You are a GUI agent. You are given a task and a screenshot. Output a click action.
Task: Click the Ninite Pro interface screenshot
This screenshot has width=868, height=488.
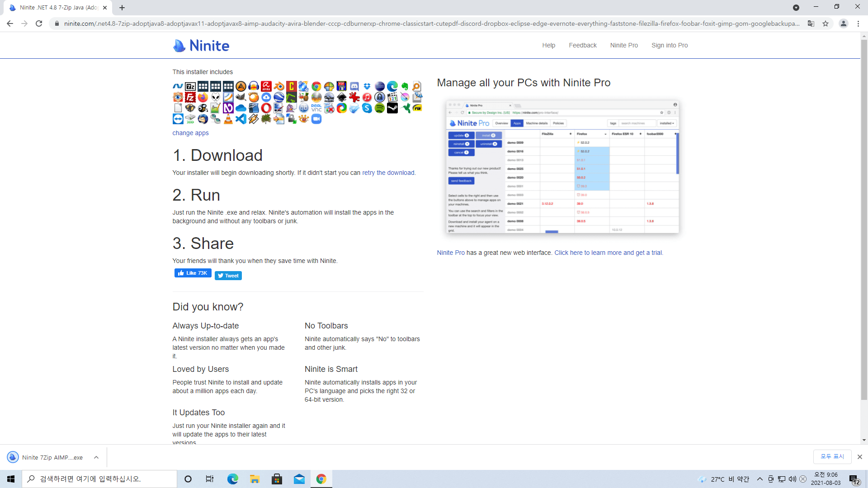[562, 167]
